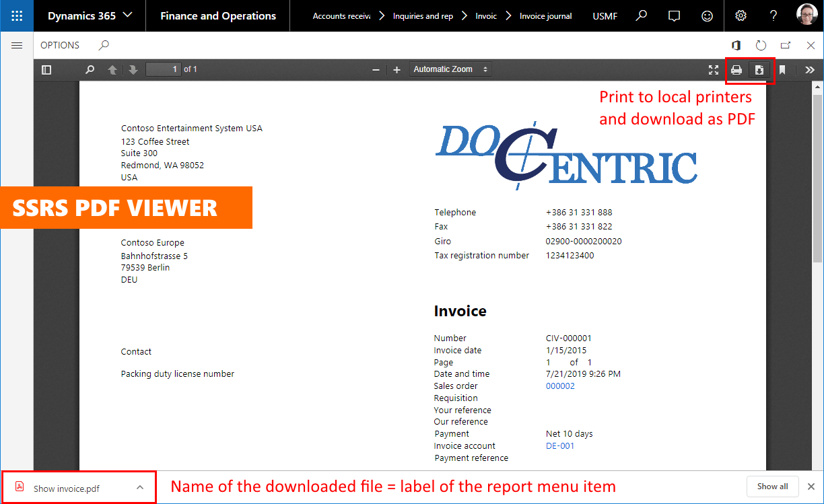Zoom in with the plus button
This screenshot has width=824, height=504.
click(397, 69)
